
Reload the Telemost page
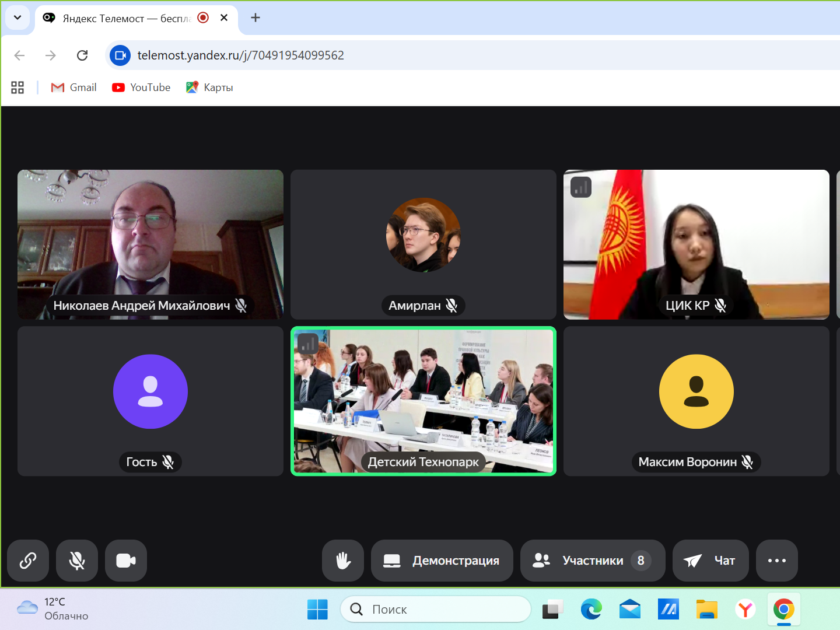click(82, 55)
